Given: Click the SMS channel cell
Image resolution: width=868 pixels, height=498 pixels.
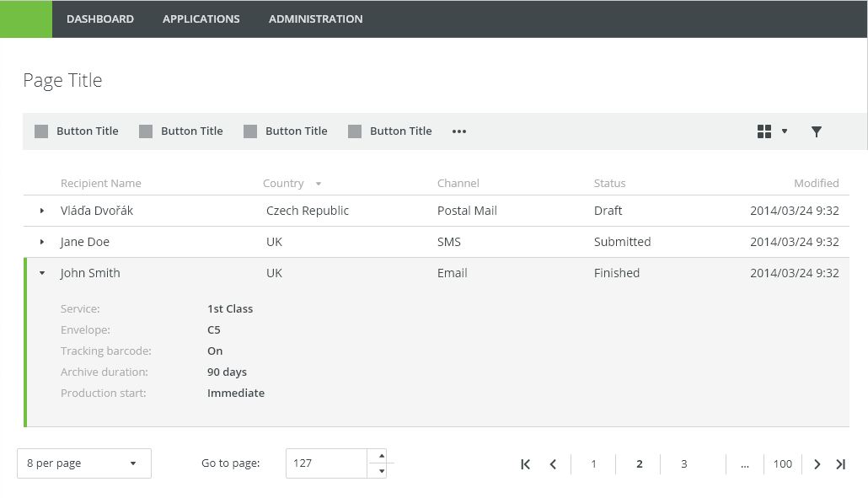Looking at the screenshot, I should point(449,242).
